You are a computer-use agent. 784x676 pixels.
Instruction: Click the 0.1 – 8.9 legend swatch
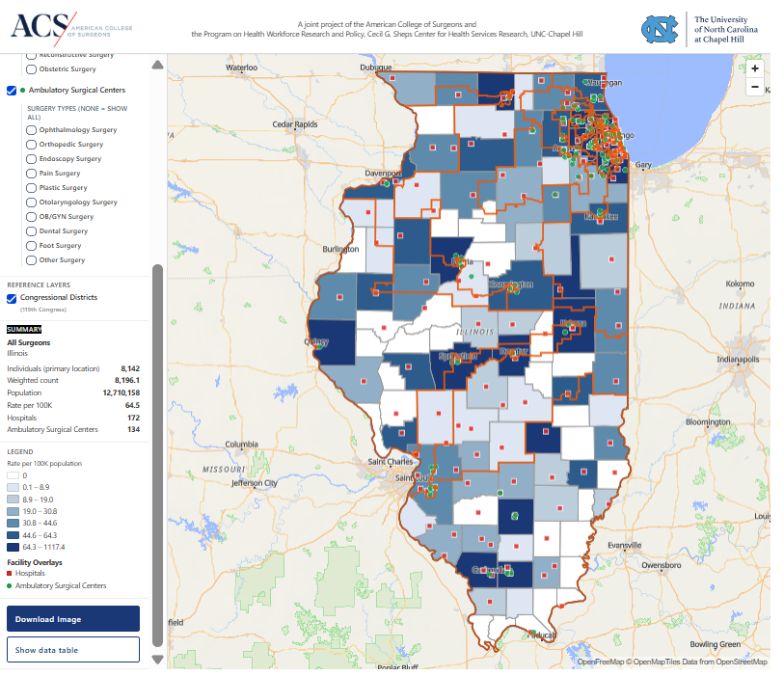click(x=13, y=488)
